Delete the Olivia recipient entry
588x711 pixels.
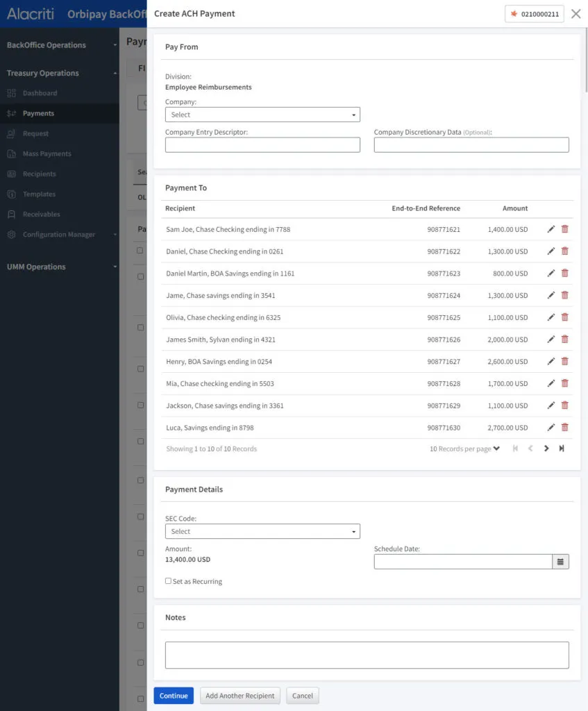coord(564,317)
